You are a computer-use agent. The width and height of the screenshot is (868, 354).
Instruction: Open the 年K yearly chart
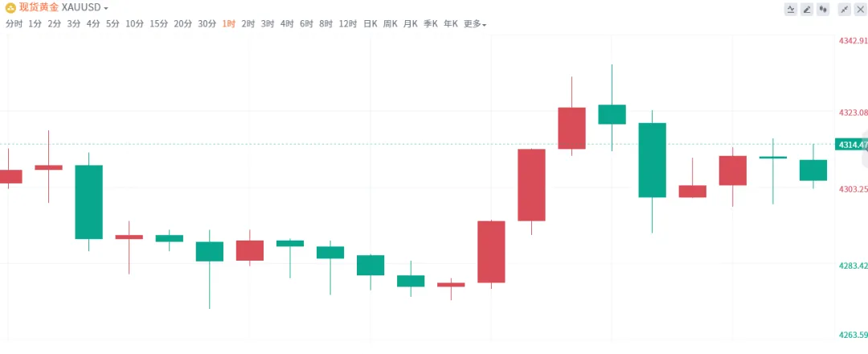[451, 24]
